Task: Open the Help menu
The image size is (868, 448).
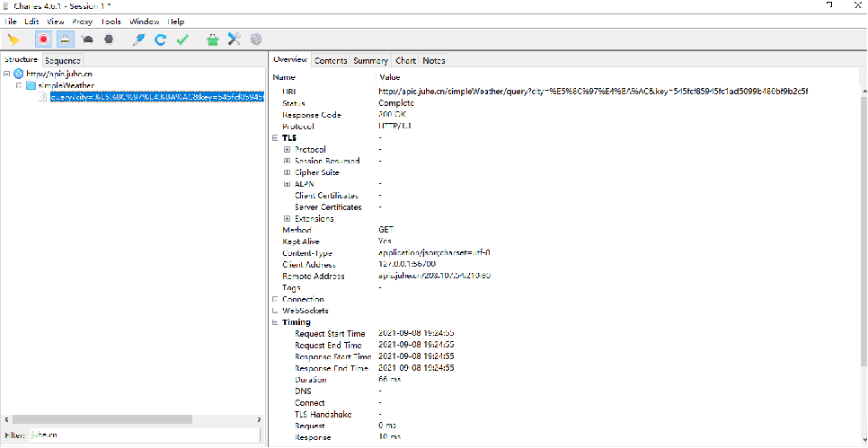Action: (x=176, y=22)
